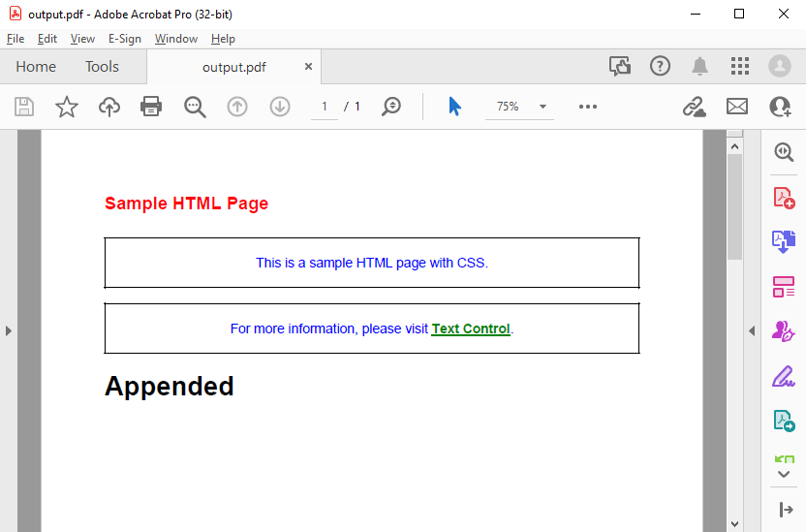Screen dimensions: 806x532
Task: Click the sample HTML page with CSS text
Action: click(x=372, y=264)
